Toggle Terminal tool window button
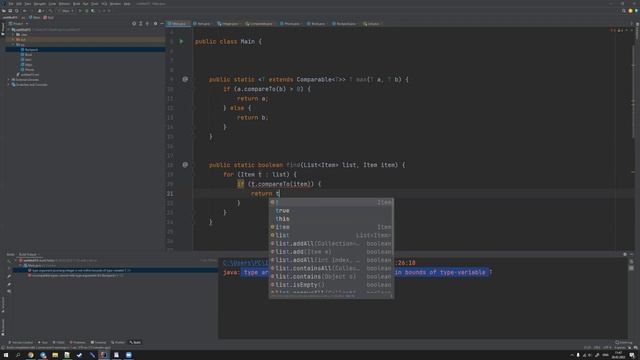Image resolution: width=640 pixels, height=360 pixels. tap(98, 342)
